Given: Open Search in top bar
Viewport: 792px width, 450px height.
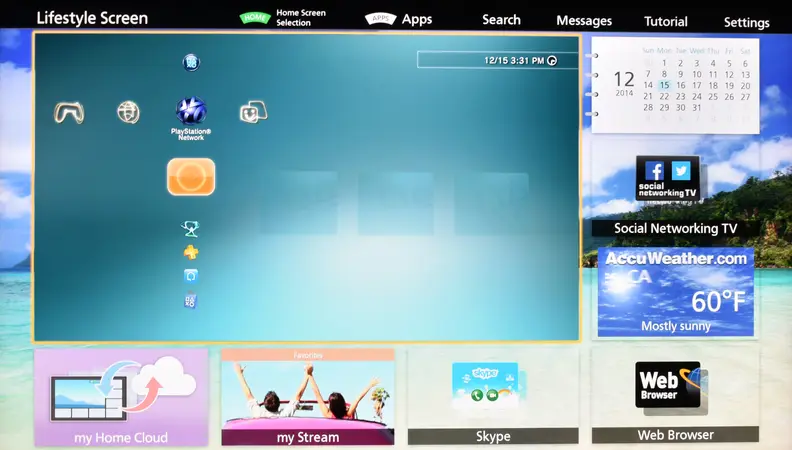Looking at the screenshot, I should [501, 20].
